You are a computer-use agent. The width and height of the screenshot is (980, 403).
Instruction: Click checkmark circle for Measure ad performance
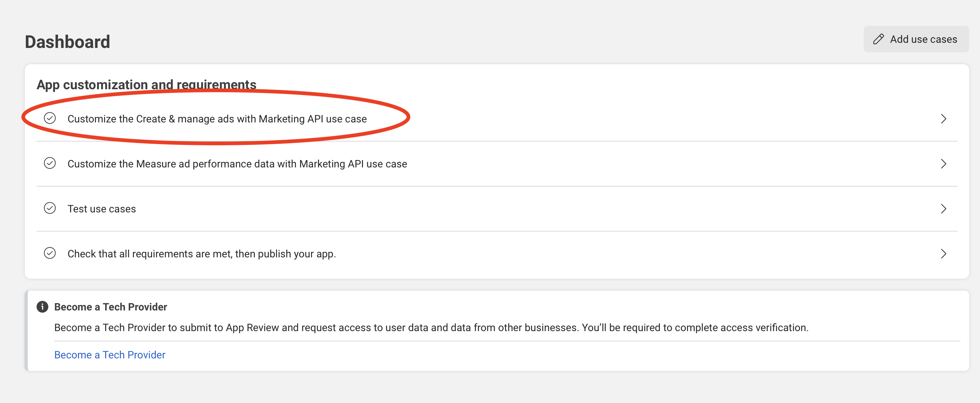coord(50,163)
